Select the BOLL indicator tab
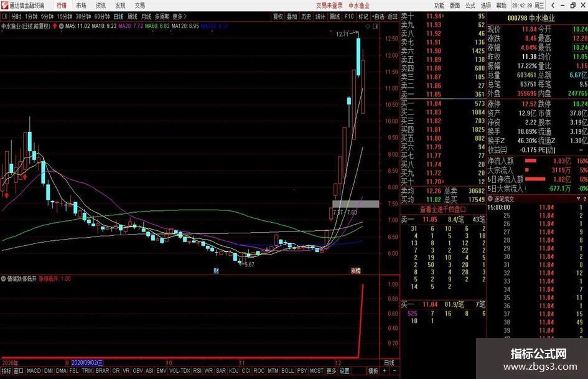This screenshot has width=588, height=379. coord(287,371)
